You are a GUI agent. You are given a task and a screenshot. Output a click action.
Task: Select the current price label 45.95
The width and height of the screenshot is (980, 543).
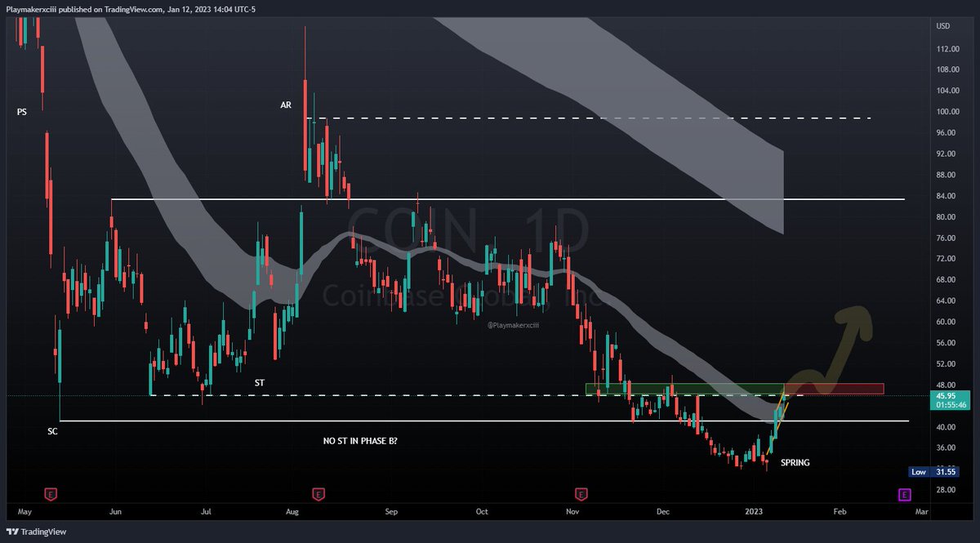[950, 399]
